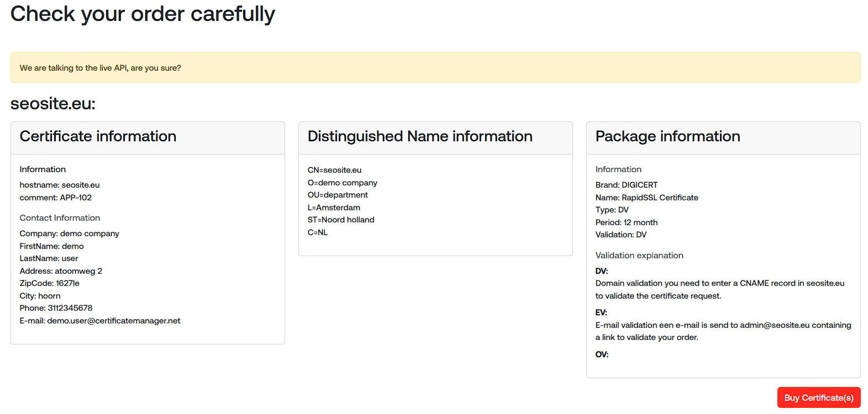
Task: Click the CN=seosite.eu entry
Action: 334,170
